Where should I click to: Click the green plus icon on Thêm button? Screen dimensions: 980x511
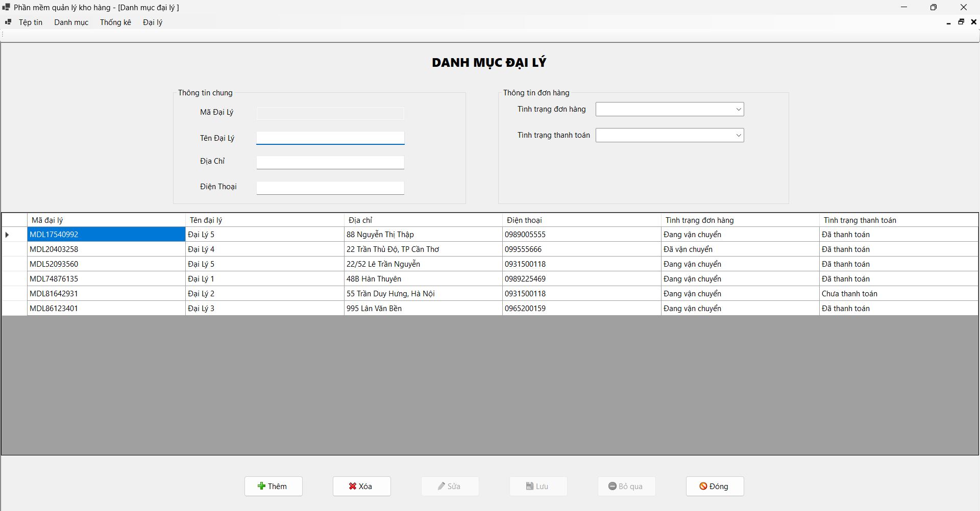[261, 486]
